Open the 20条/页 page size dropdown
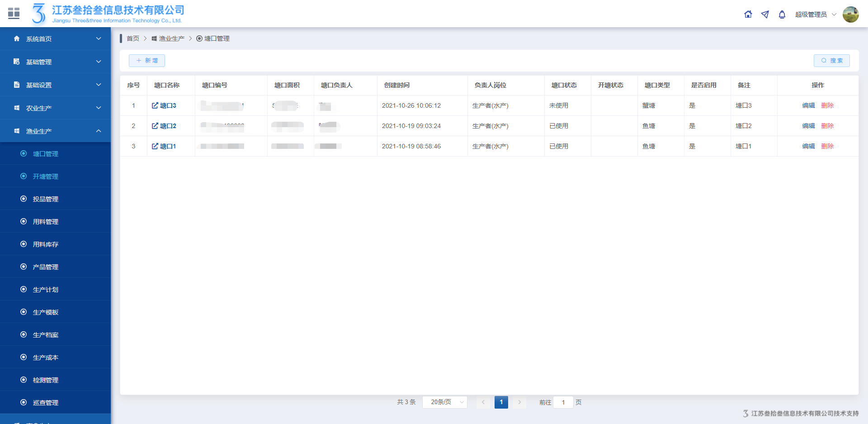868x424 pixels. 444,402
